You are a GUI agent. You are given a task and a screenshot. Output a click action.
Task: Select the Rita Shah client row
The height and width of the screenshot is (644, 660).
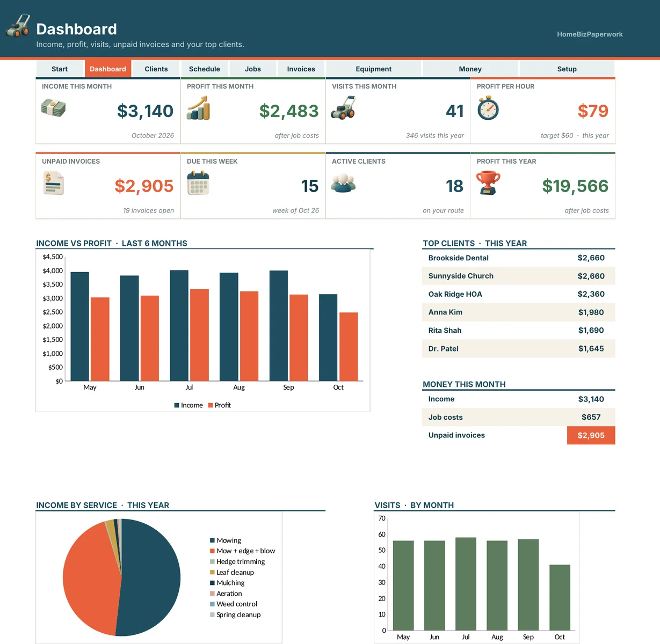tap(519, 331)
